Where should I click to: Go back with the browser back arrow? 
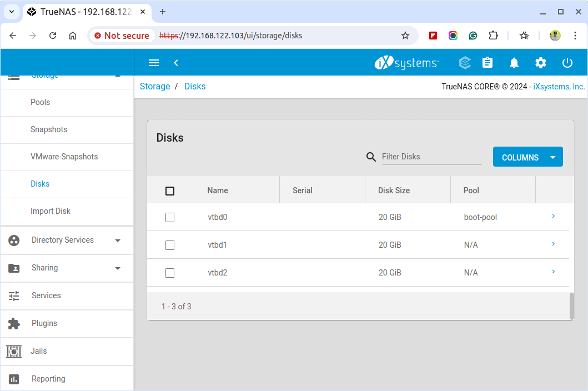13,36
